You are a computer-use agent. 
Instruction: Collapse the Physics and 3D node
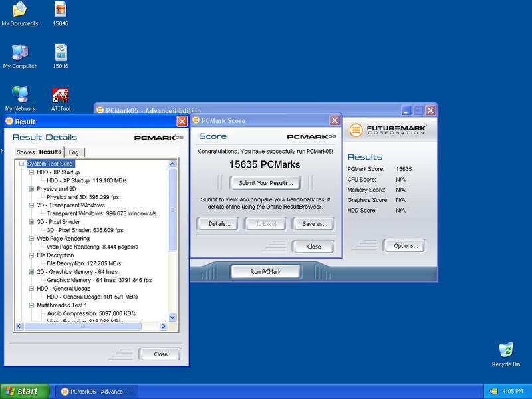click(x=31, y=189)
